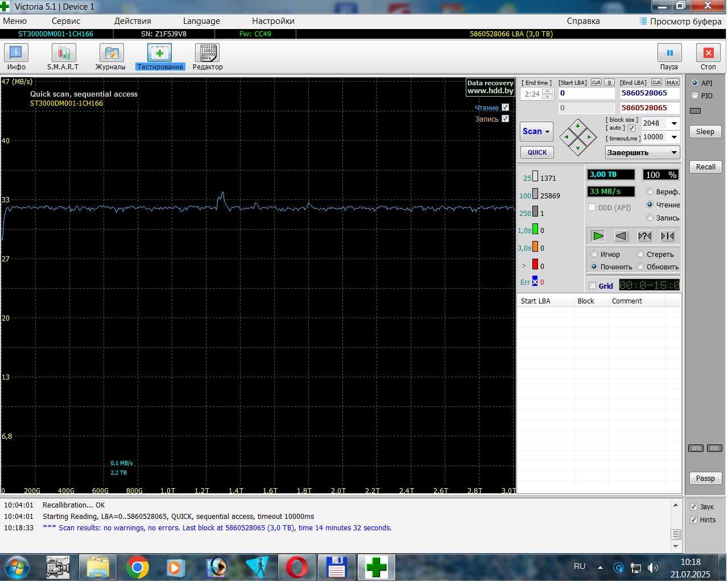Open the Меню menu

pos(15,21)
